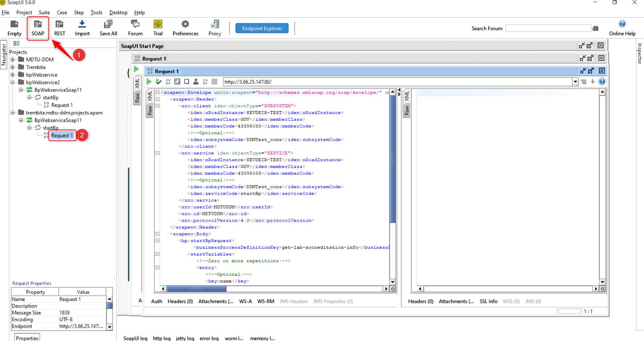Click the square-with-arrows icon in request toolbar
Screen dimensions: 644x341
177,82
